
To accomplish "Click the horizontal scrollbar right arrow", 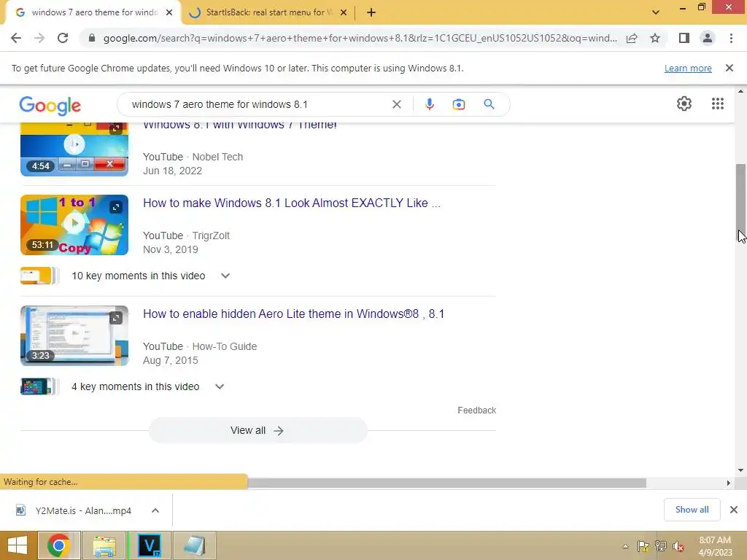I will pyautogui.click(x=728, y=483).
